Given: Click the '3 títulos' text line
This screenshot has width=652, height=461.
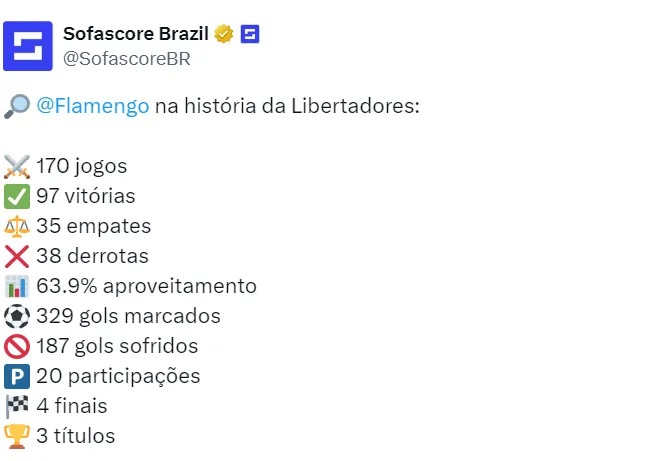Looking at the screenshot, I should [x=76, y=436].
